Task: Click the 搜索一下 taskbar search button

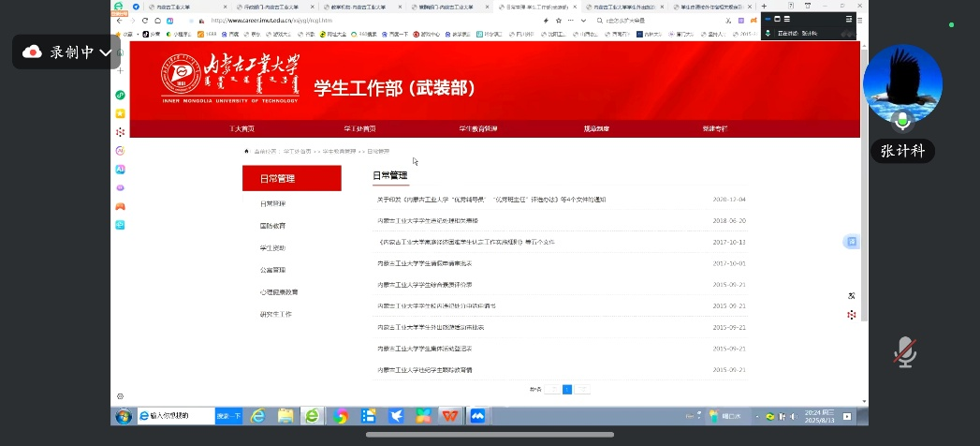Action: pos(228,415)
